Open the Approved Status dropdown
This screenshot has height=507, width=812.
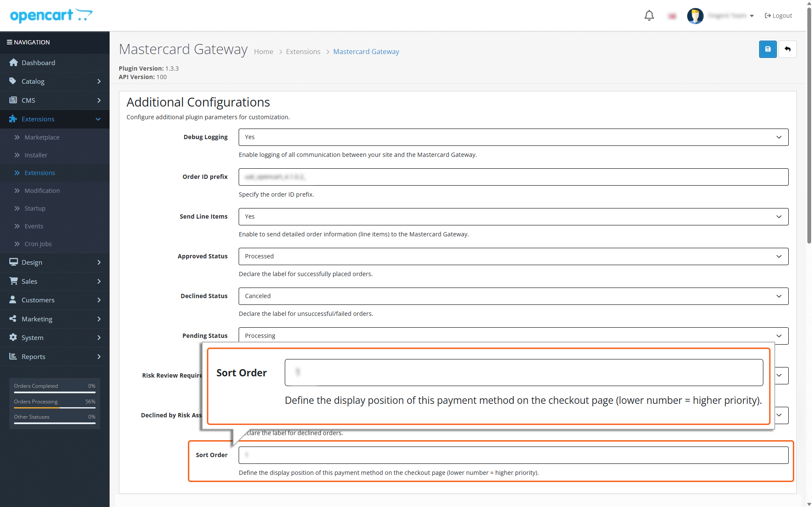(513, 256)
